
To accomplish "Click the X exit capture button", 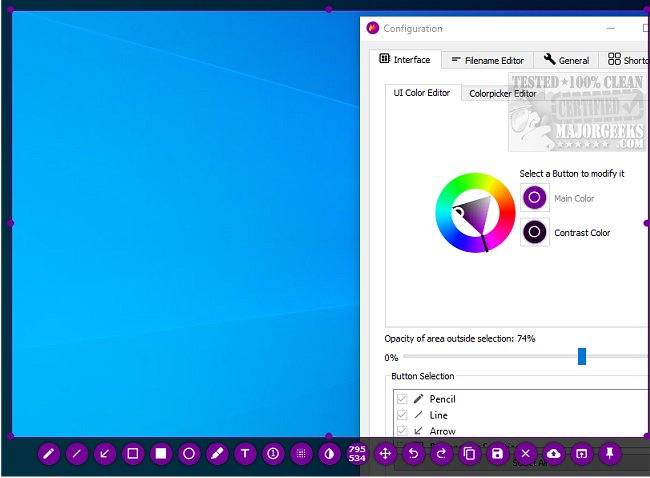I will click(x=526, y=454).
